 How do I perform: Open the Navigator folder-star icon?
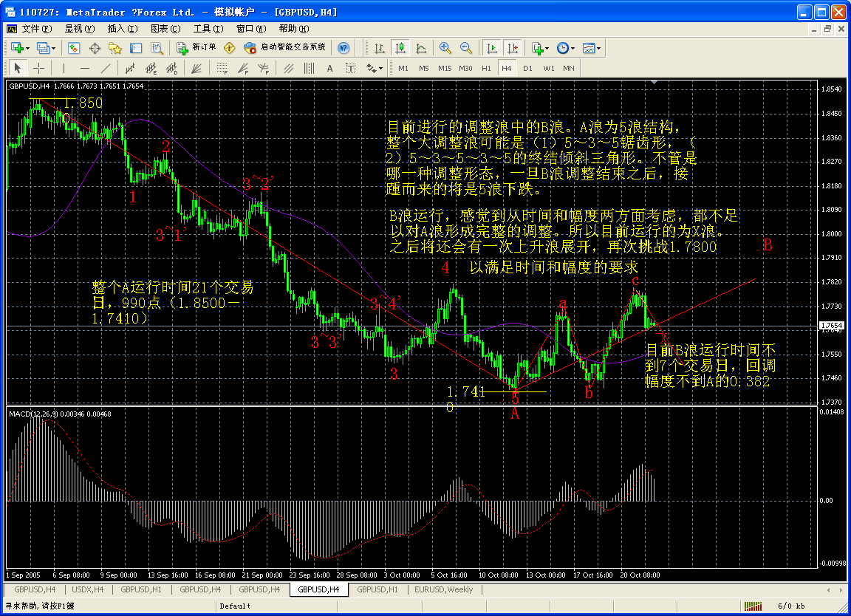[115, 48]
